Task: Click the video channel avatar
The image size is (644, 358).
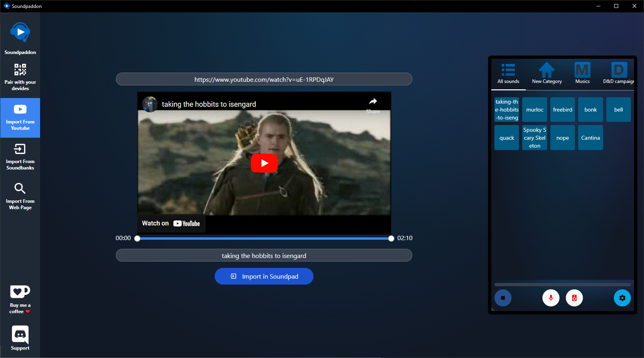Action: [150, 104]
